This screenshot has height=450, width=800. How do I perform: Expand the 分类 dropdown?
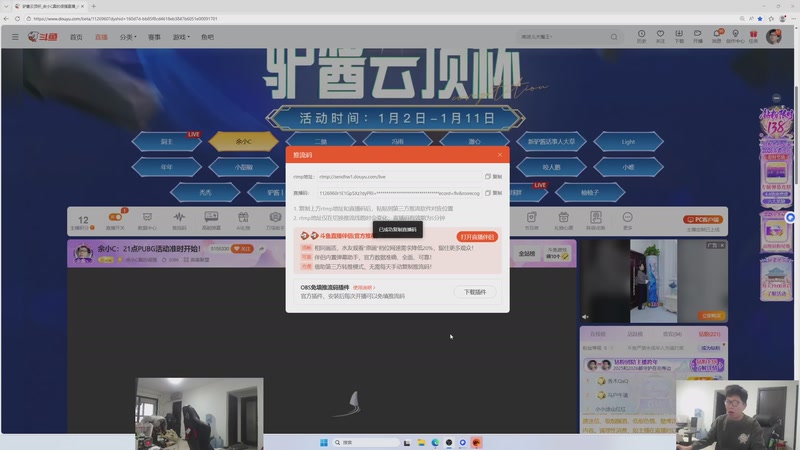coord(128,37)
